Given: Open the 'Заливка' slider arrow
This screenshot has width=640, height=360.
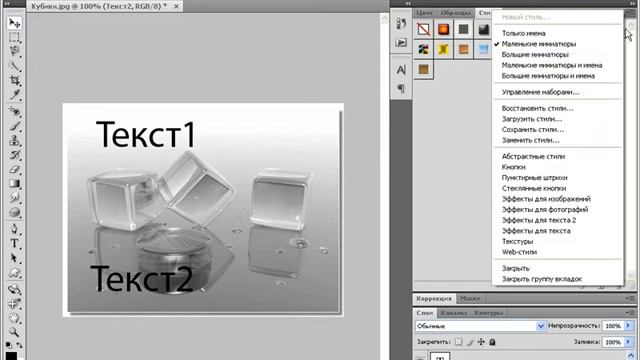Looking at the screenshot, I should (629, 342).
